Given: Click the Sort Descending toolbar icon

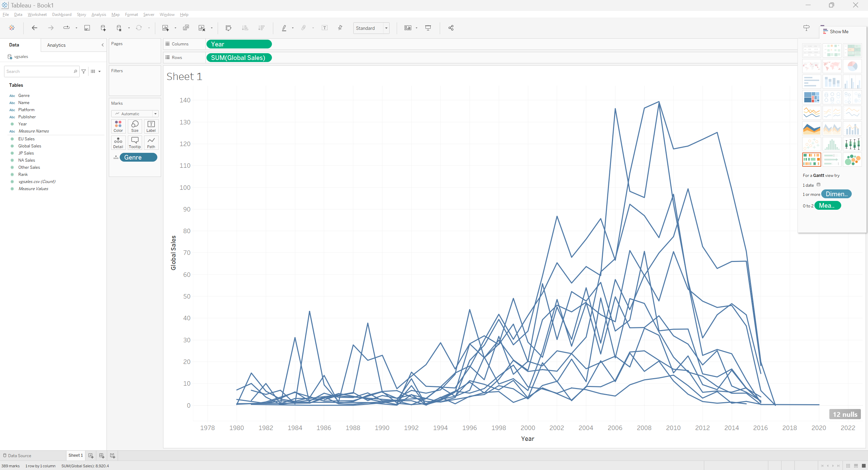Looking at the screenshot, I should [x=261, y=28].
